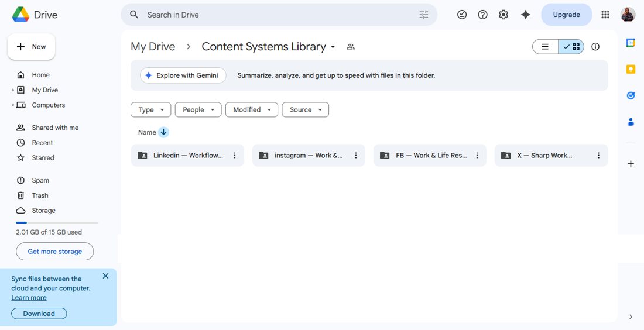
Task: Switch to list layout view
Action: (545, 47)
